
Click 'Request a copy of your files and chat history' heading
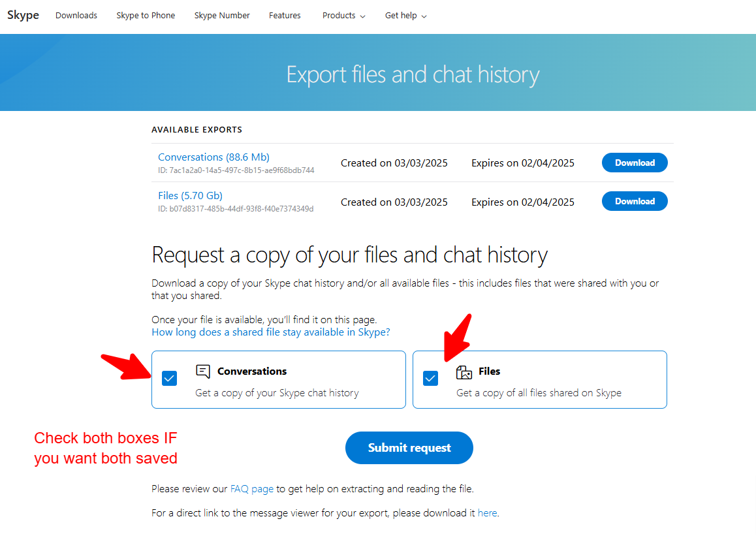349,255
